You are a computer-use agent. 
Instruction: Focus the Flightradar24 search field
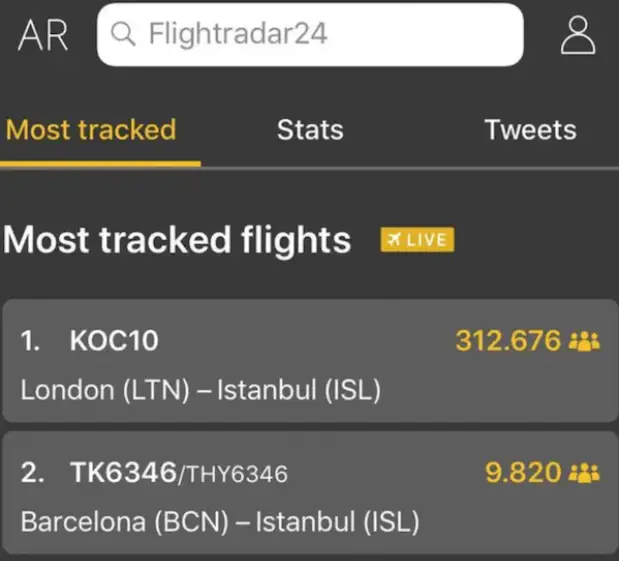click(x=320, y=35)
